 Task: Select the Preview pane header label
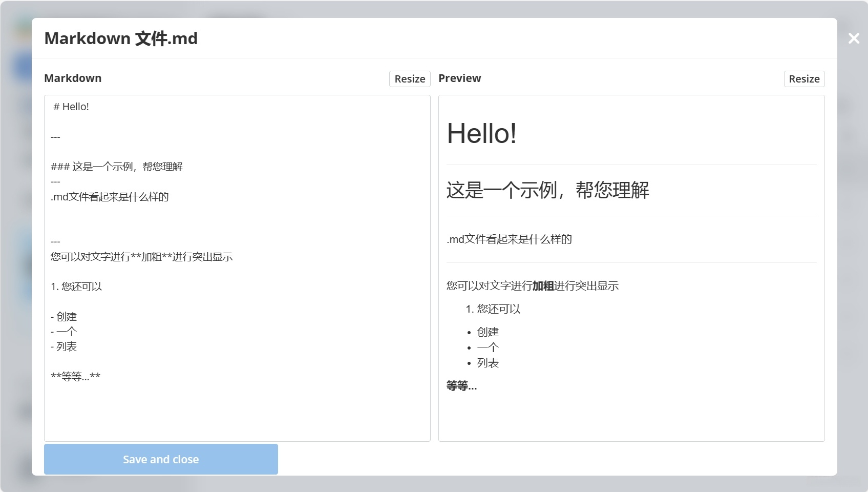[x=459, y=78]
